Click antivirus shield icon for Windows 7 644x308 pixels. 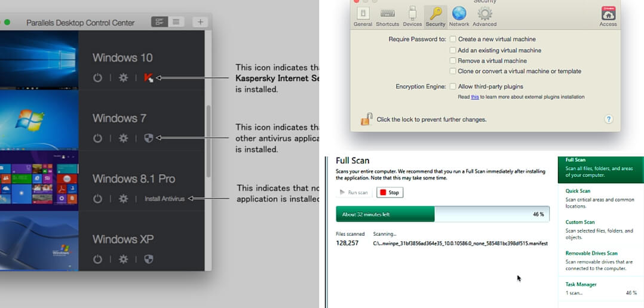coord(149,138)
